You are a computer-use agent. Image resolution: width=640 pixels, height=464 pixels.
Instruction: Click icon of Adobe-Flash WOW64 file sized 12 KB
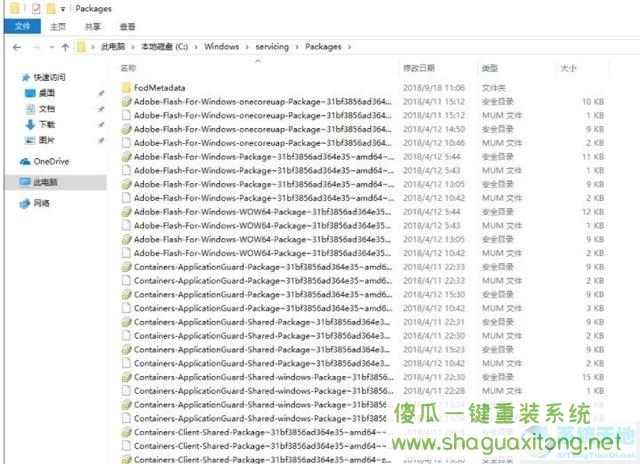tap(127, 212)
